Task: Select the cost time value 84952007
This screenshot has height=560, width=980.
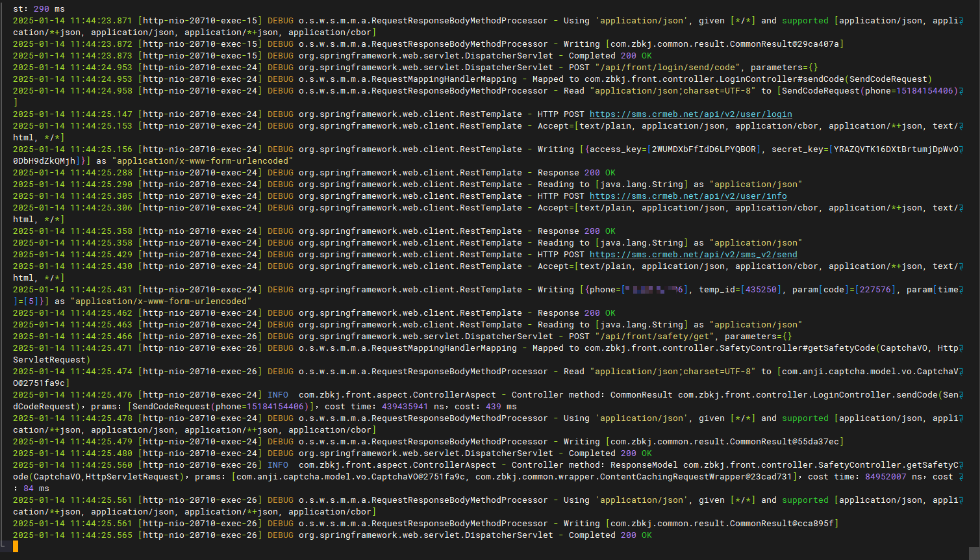Action: coord(885,477)
